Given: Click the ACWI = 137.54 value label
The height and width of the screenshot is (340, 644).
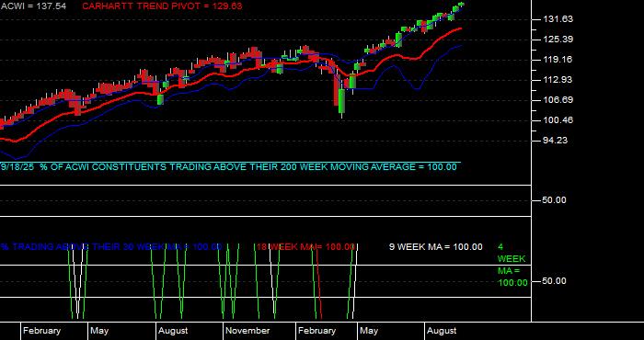Looking at the screenshot, I should pyautogui.click(x=33, y=6).
